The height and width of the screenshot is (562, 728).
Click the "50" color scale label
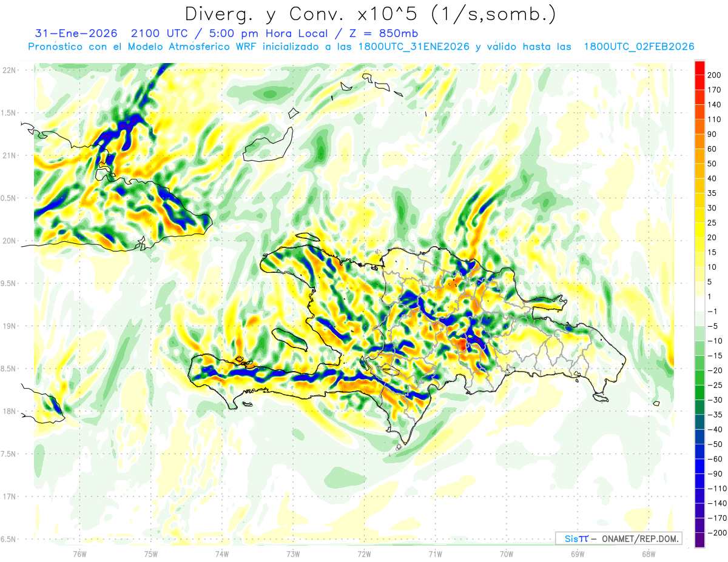712,164
